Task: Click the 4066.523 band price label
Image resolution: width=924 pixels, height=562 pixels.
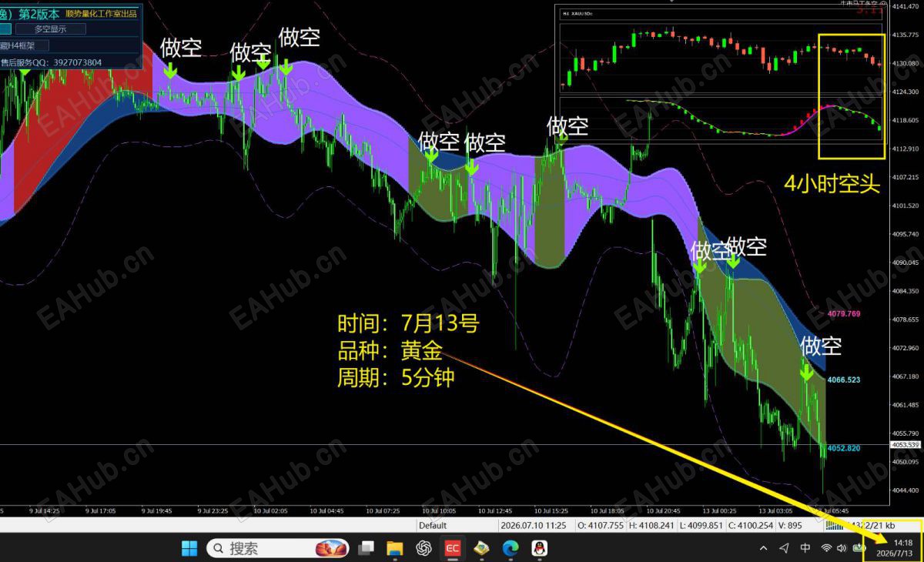Action: (x=844, y=380)
